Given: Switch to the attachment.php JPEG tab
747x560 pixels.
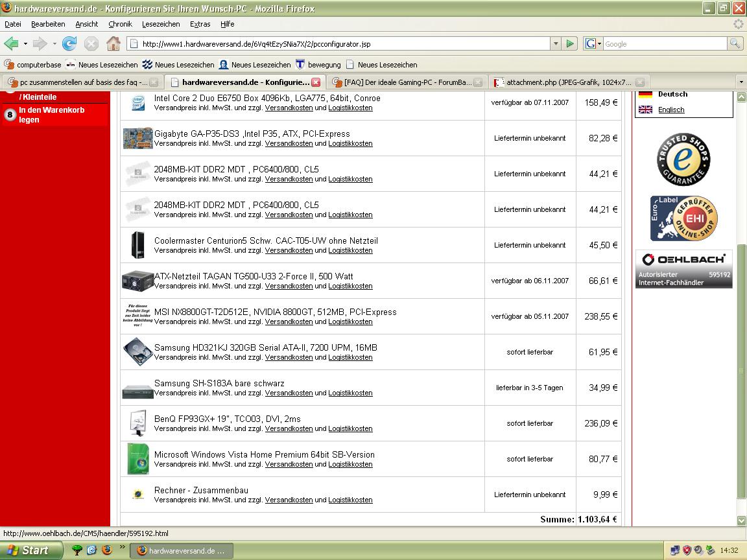Looking at the screenshot, I should [569, 82].
